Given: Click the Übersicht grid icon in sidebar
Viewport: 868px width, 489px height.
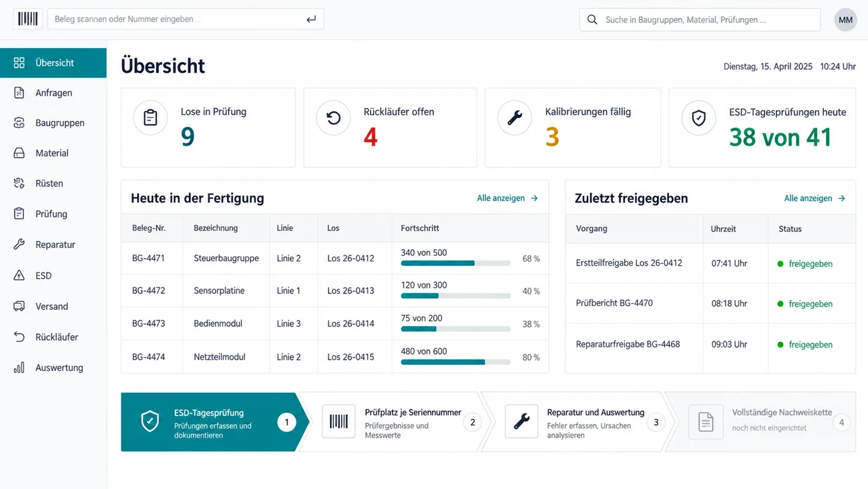Looking at the screenshot, I should [x=19, y=63].
